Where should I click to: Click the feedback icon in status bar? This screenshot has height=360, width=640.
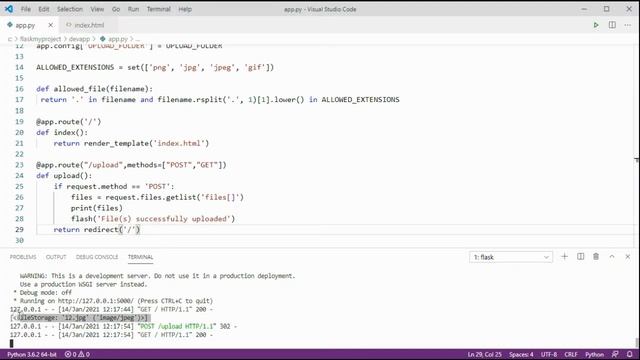pyautogui.click(x=615, y=354)
